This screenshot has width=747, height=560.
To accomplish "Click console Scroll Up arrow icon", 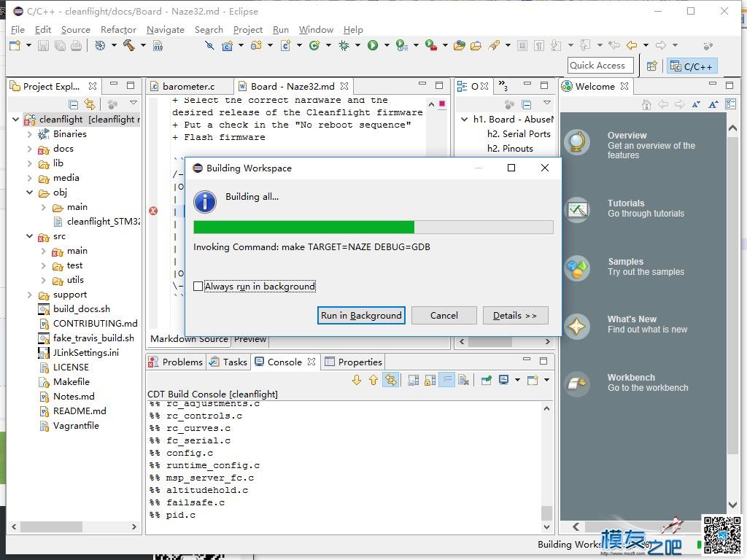I will point(373,380).
